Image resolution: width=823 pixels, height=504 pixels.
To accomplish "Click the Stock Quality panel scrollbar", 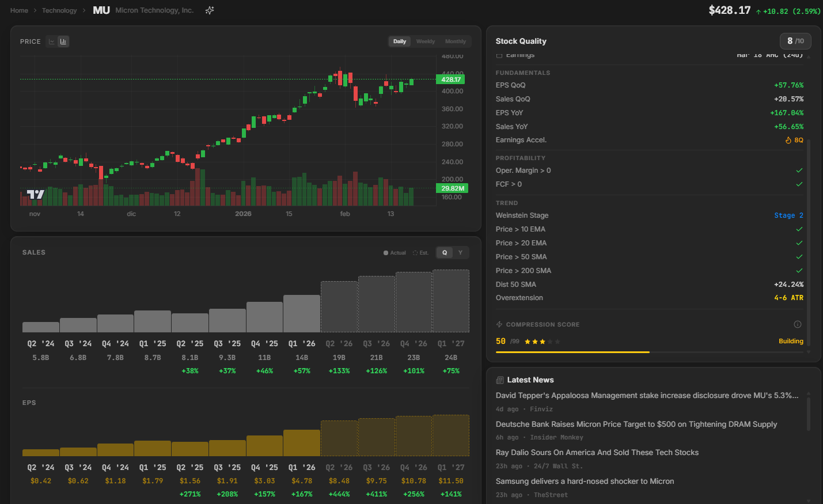I will (x=809, y=242).
